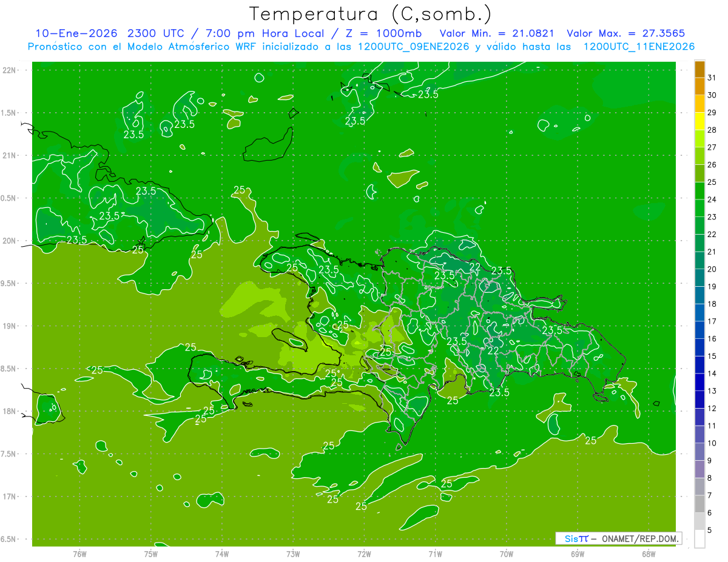728x562 pixels.
Task: Click the legend scale value 12
Action: 712,408
